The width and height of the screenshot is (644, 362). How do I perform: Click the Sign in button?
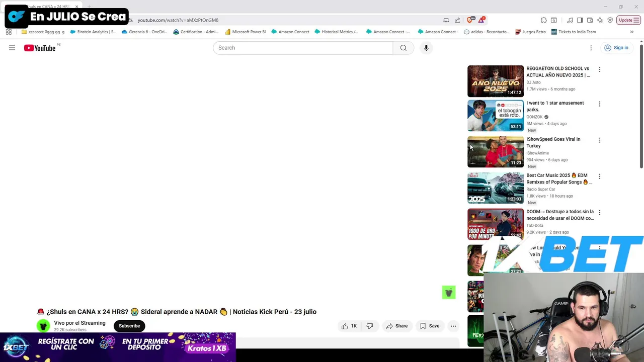coord(616,48)
